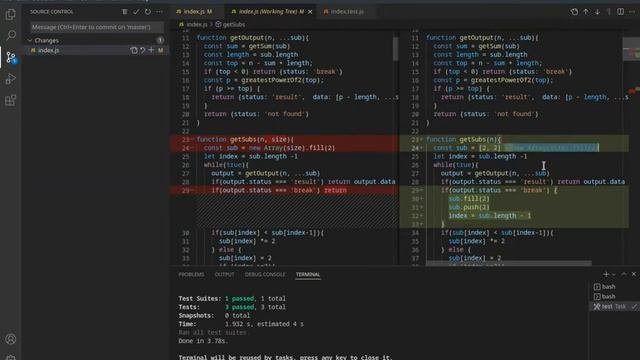Commit changes with the checkmark icon
This screenshot has width=640, height=360.
(136, 12)
